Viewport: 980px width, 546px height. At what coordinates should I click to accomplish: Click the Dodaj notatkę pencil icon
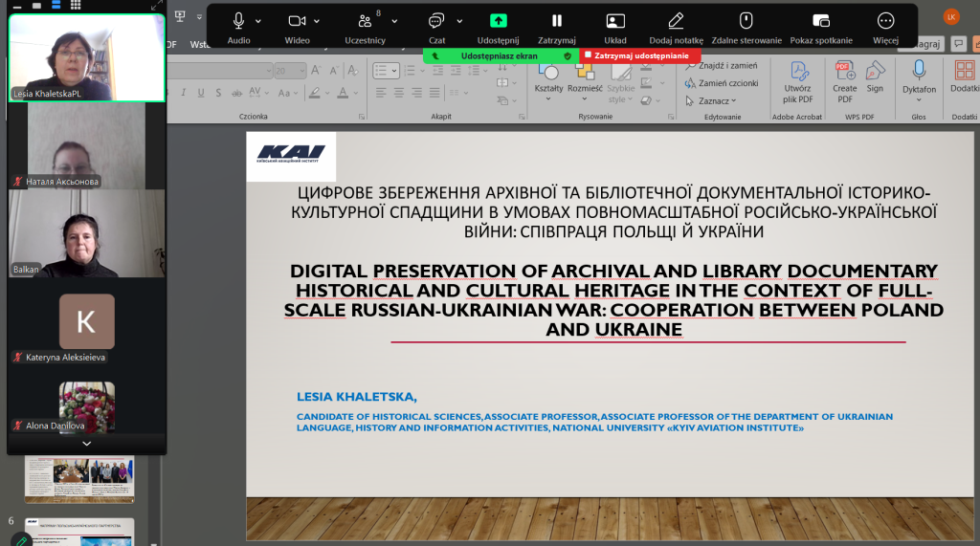tap(676, 21)
